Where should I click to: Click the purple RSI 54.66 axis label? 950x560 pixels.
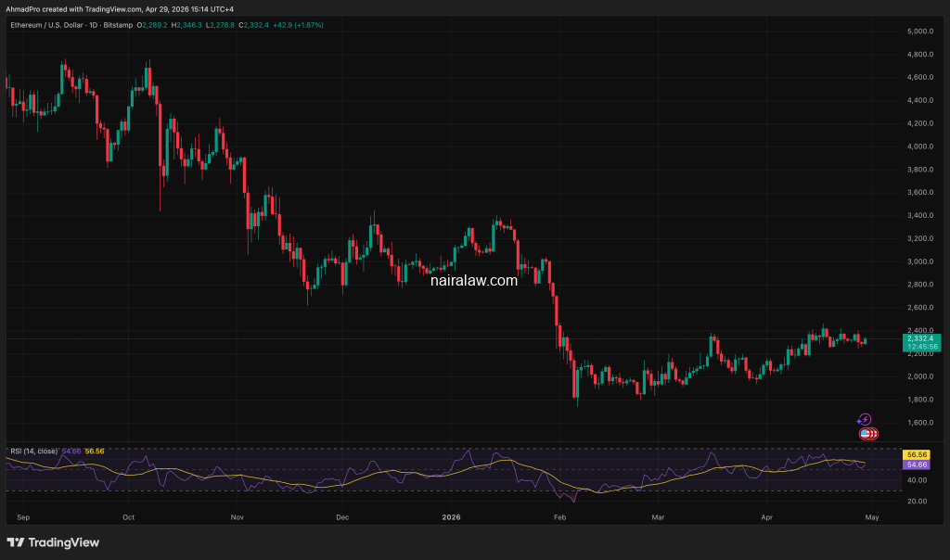pos(916,465)
